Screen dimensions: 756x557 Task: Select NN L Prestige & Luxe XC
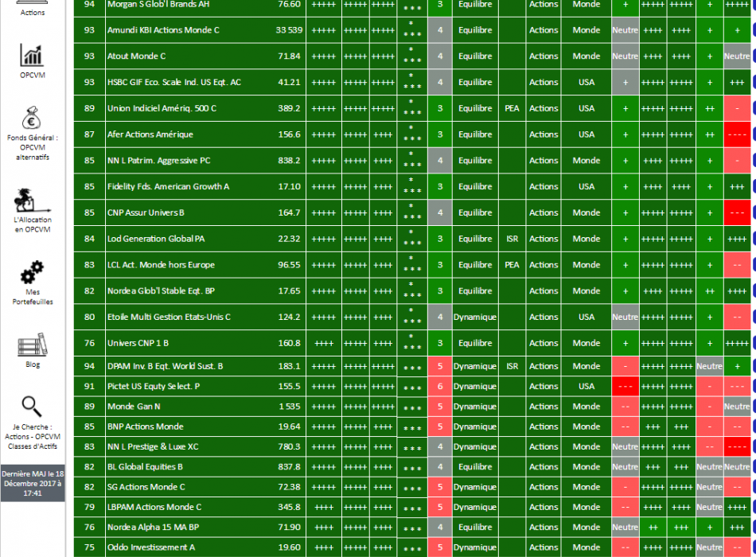(153, 446)
